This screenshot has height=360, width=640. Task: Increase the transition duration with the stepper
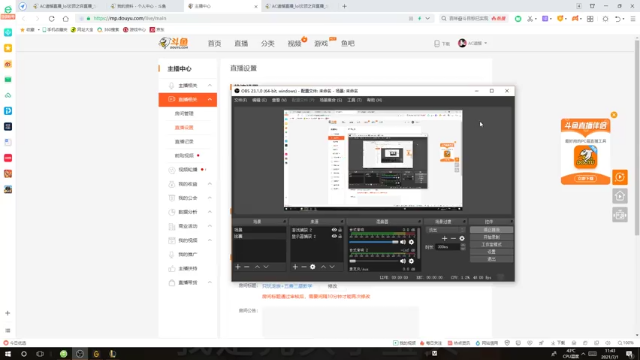pos(463,245)
